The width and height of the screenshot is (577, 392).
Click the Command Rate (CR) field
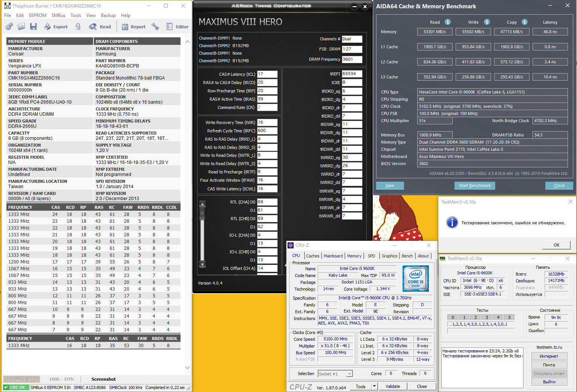(x=267, y=107)
